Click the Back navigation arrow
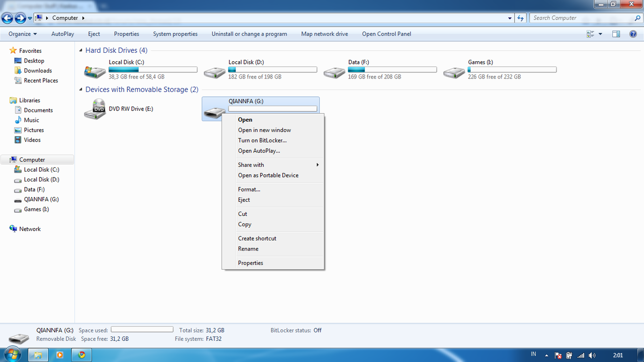The image size is (644, 362). [8, 18]
